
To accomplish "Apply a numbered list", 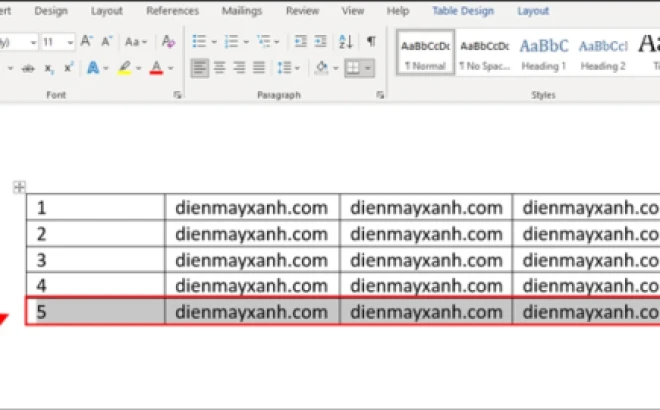I will [231, 42].
